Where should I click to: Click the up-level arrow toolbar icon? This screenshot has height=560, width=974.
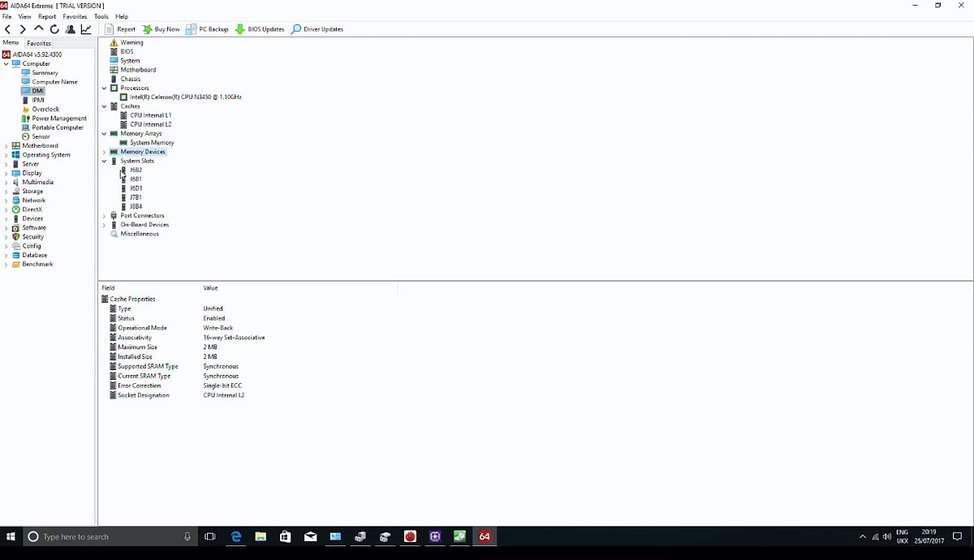tap(38, 29)
